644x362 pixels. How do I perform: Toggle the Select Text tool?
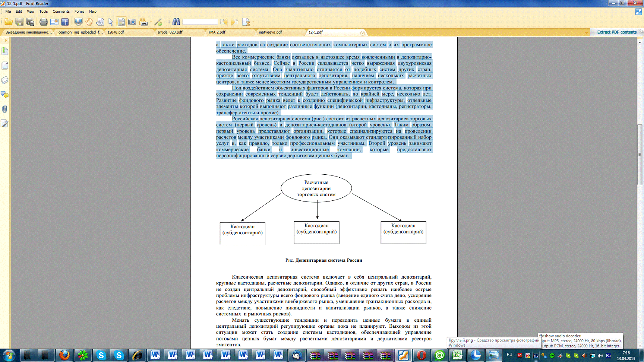(121, 22)
